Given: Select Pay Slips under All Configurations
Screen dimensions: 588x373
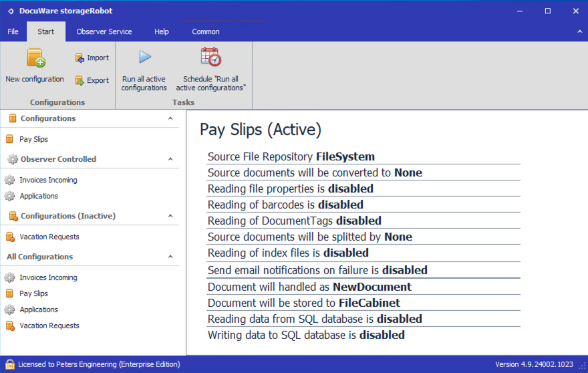Looking at the screenshot, I should tap(34, 293).
